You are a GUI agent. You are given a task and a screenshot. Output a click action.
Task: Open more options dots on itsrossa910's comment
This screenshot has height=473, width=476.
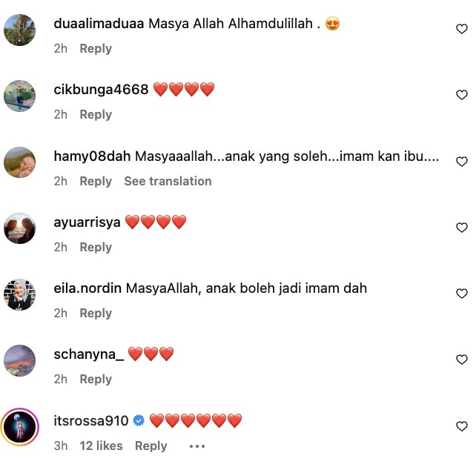tap(197, 446)
